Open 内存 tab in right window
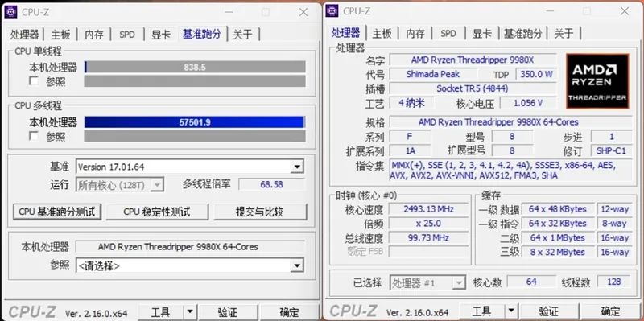Screen dimensions: 644x321 tap(415, 33)
